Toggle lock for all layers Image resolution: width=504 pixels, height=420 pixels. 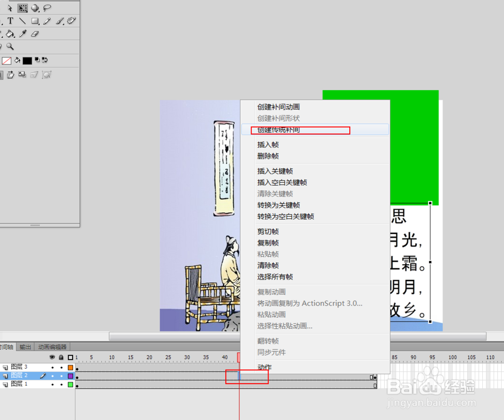(x=61, y=357)
